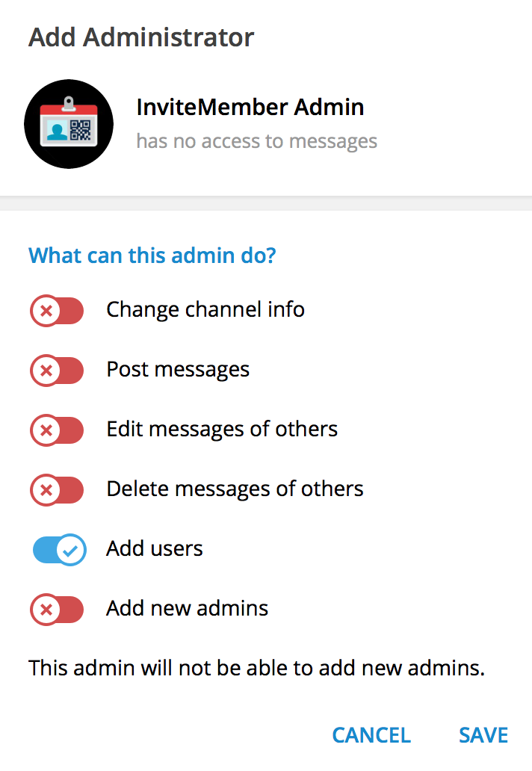Click the 'Change channel info' label

click(x=205, y=310)
